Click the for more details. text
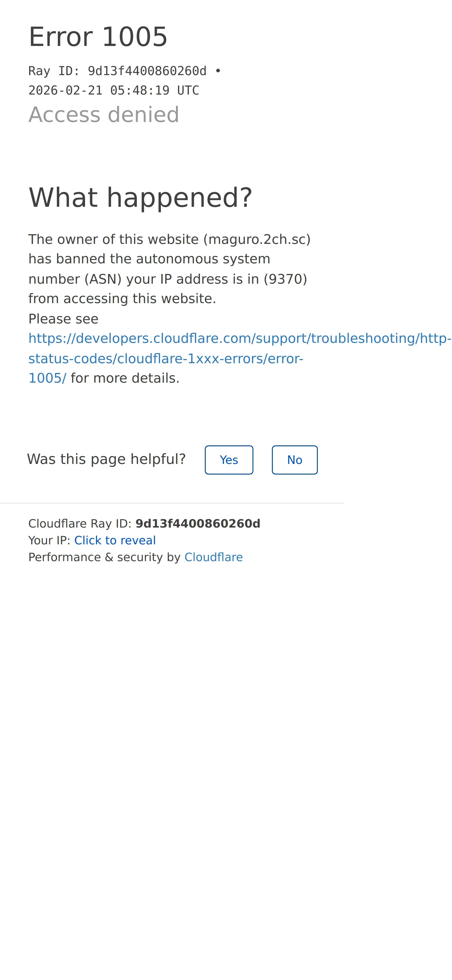The height and width of the screenshot is (980, 452). click(x=125, y=378)
